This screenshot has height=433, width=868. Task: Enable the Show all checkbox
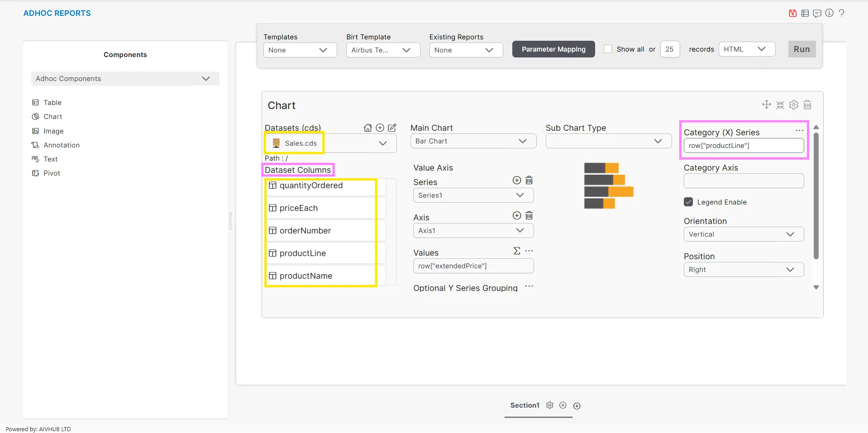point(608,49)
